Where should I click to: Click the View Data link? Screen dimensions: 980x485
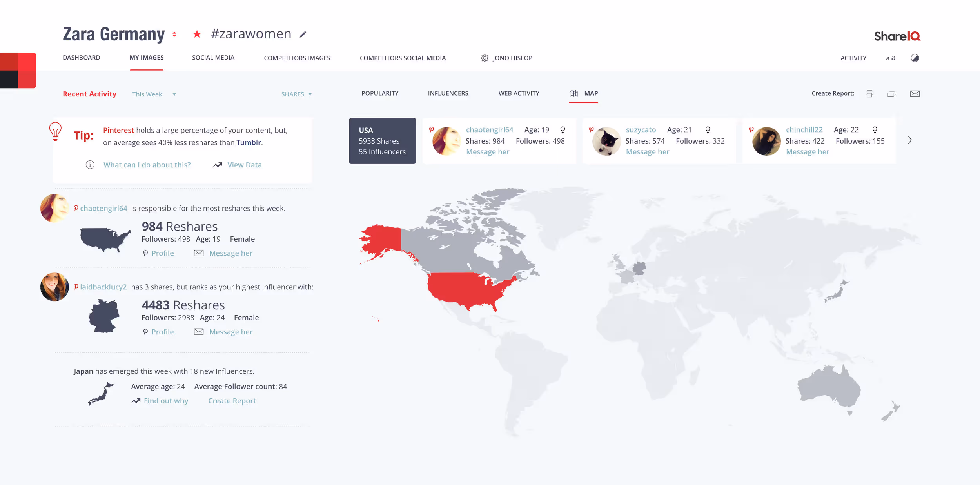point(244,165)
